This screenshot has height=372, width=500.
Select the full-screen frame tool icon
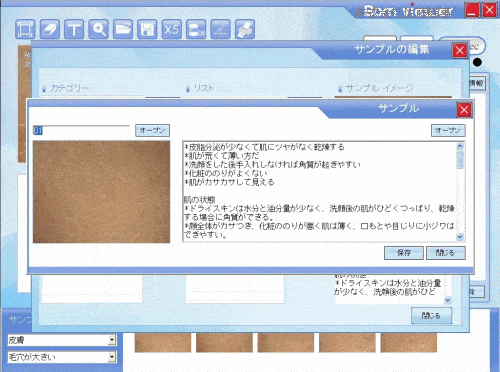25,29
